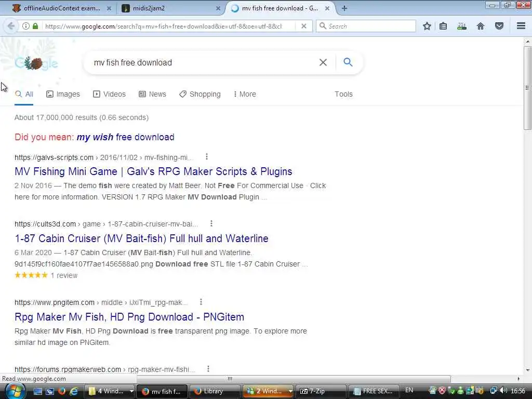The width and height of the screenshot is (532, 399).
Task: Open the Windows Start orb
Action: pos(15,391)
